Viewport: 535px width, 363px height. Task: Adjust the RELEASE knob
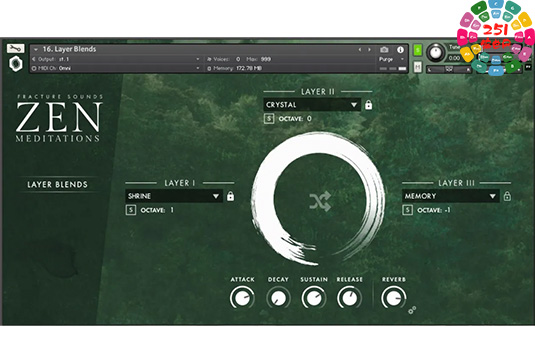[349, 297]
